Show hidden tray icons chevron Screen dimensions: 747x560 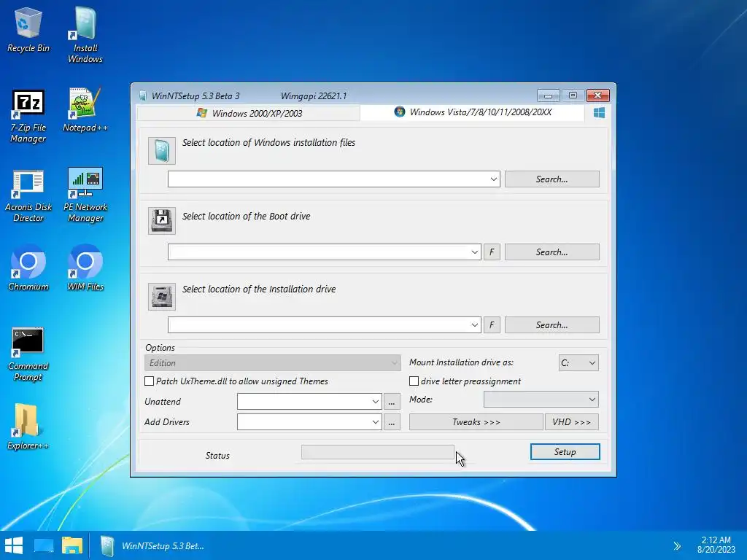point(677,545)
